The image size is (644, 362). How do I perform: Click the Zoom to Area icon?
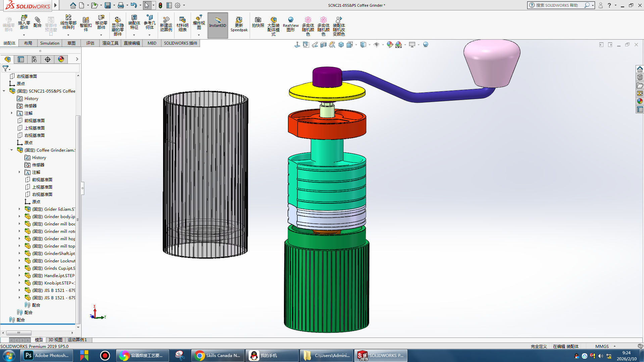[306, 45]
